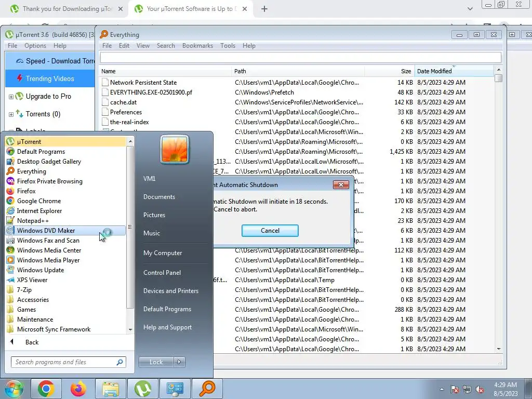This screenshot has width=532, height=399.
Task: Open Windows Media Player
Action: click(65, 260)
